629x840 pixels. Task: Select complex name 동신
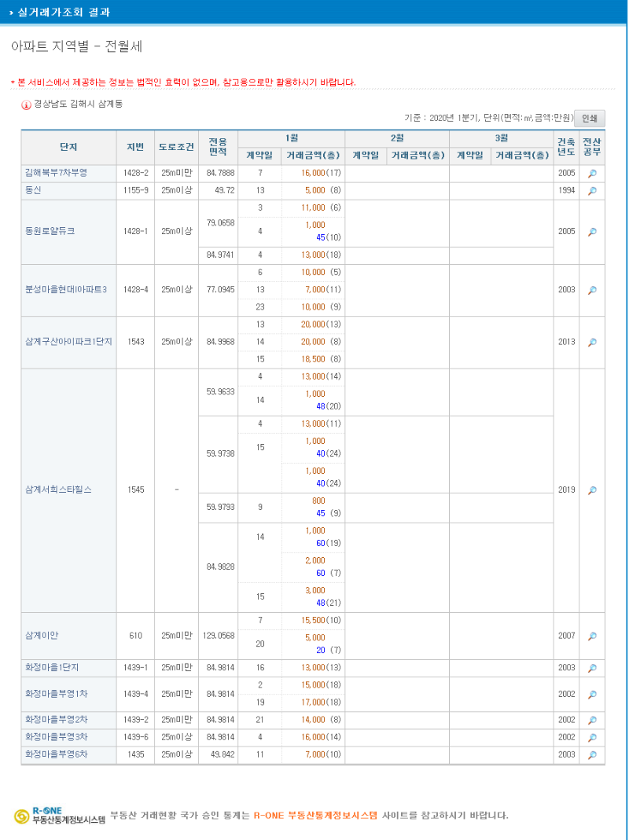tap(33, 190)
